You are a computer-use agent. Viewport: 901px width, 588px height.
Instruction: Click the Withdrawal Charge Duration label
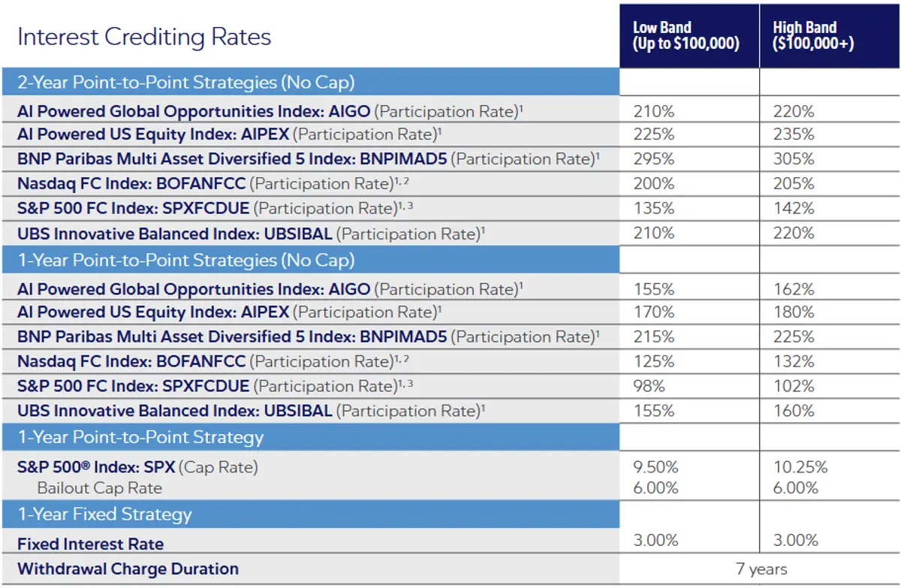pos(128,568)
